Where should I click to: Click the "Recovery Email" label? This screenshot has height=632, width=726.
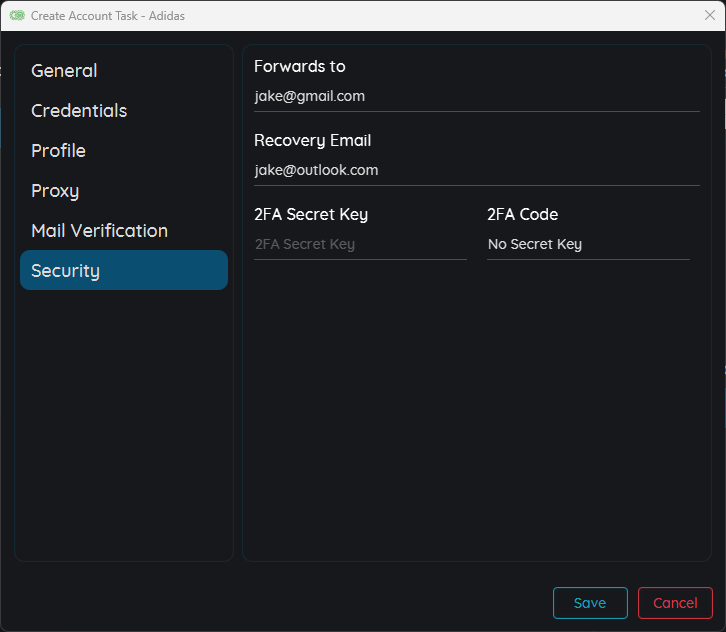click(x=312, y=141)
